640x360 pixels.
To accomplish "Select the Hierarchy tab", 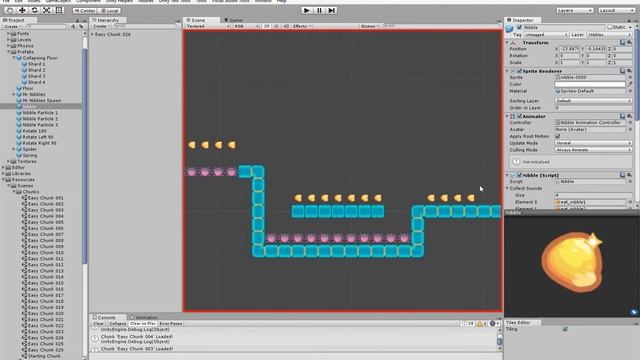I will pyautogui.click(x=108, y=20).
